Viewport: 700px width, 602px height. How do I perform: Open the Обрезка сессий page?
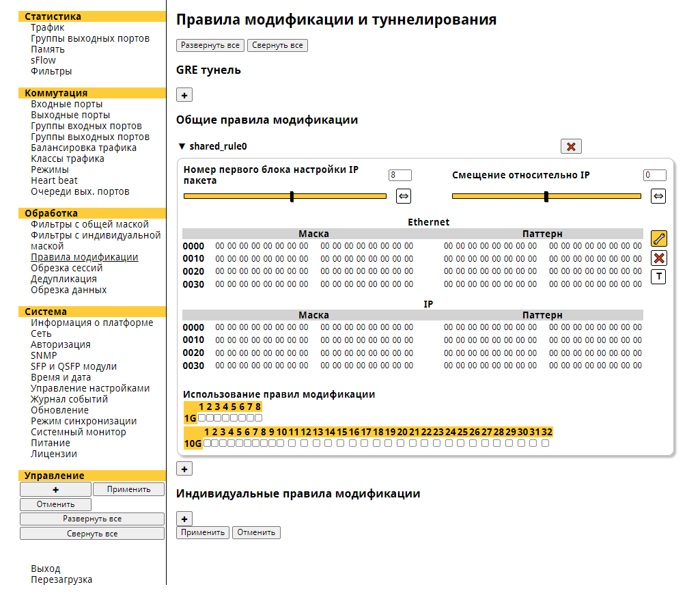point(66,268)
